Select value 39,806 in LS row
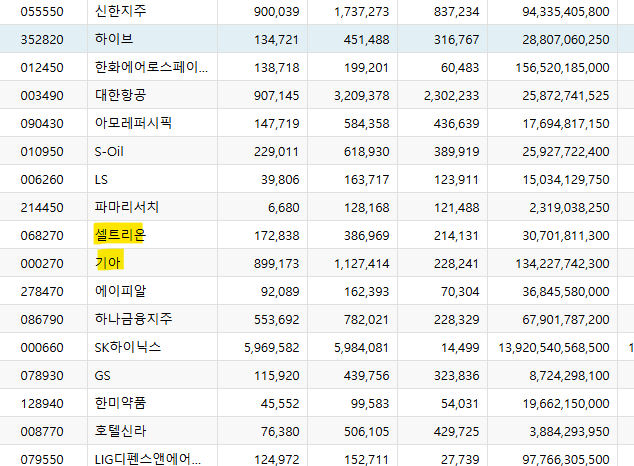The width and height of the screenshot is (634, 466). point(280,179)
